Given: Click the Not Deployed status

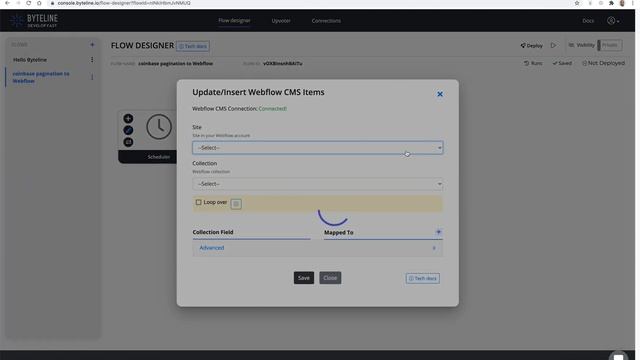Looking at the screenshot, I should 603,63.
